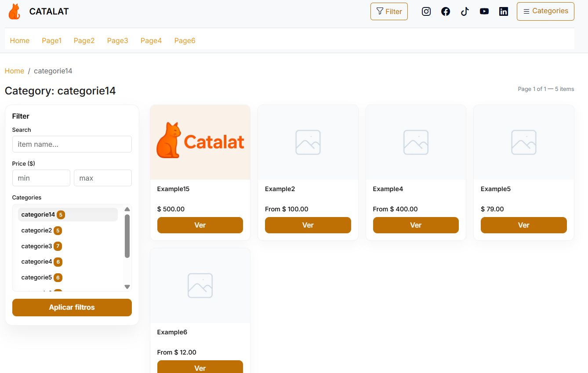This screenshot has height=373, width=588.
Task: Go to Page6 in navigation
Action: [185, 41]
